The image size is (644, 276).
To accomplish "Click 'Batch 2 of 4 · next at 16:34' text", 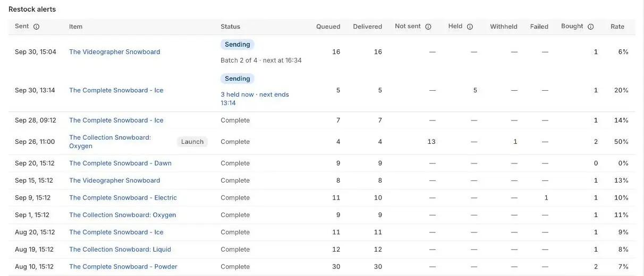I will tap(261, 61).
